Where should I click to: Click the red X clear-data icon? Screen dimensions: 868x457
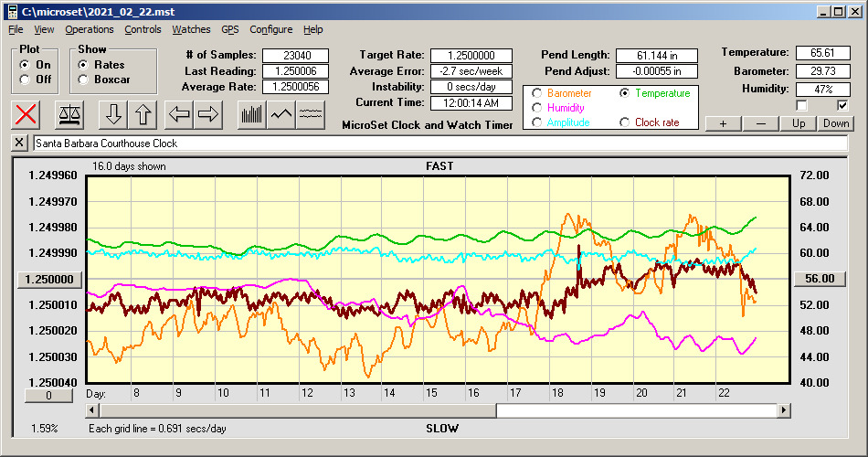pos(27,115)
